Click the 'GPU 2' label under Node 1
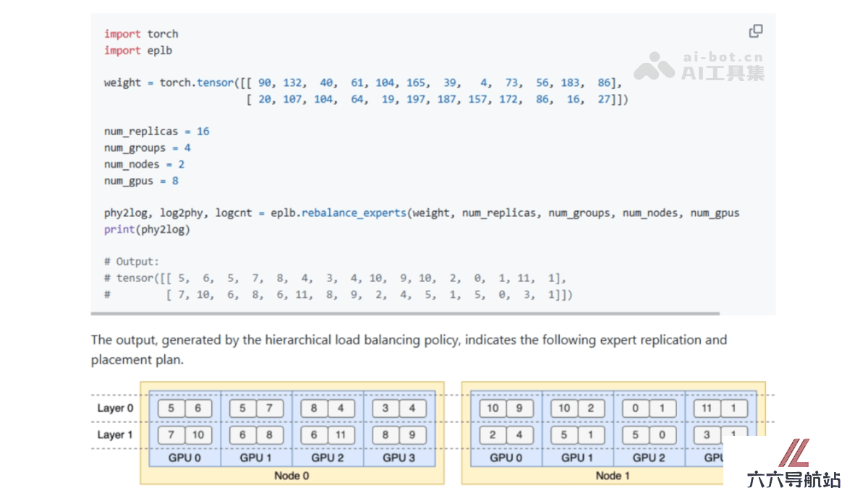Image resolution: width=868 pixels, height=488 pixels. click(x=649, y=458)
